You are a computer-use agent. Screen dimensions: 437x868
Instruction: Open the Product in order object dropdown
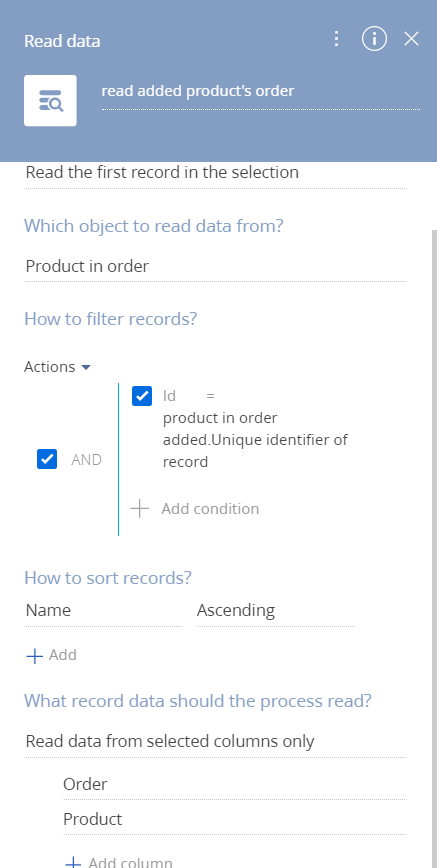pyautogui.click(x=215, y=266)
